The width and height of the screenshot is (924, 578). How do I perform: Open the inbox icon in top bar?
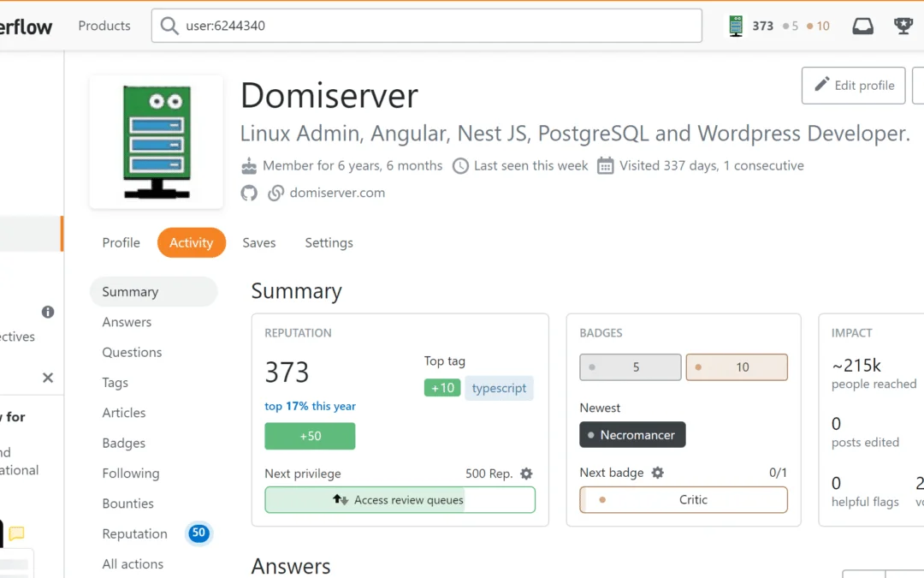(x=863, y=26)
